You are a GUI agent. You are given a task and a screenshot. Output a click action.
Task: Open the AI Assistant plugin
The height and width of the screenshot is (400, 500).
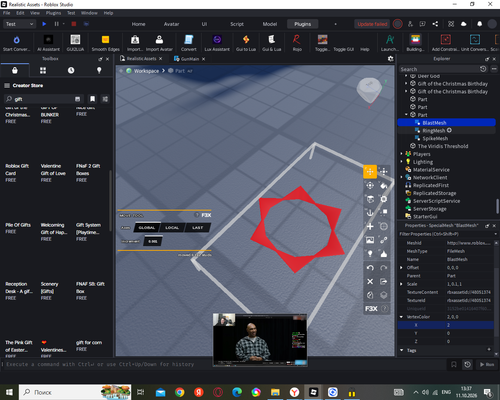coord(48,43)
